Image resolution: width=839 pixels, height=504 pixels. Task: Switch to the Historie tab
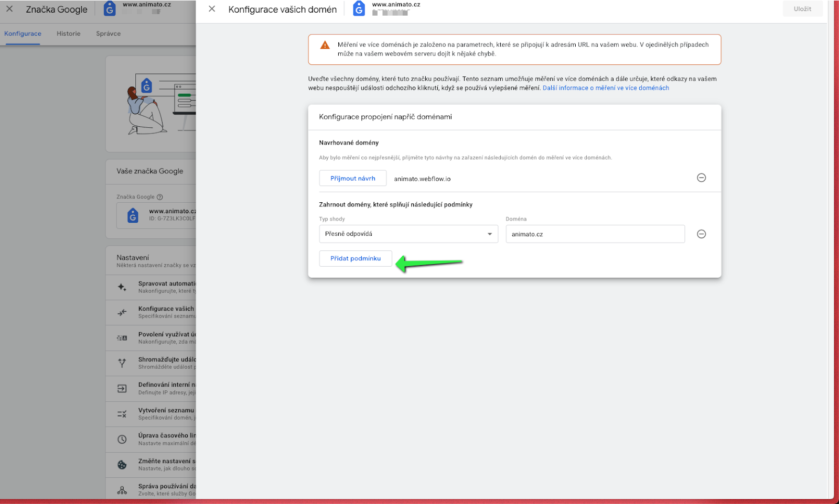click(69, 34)
